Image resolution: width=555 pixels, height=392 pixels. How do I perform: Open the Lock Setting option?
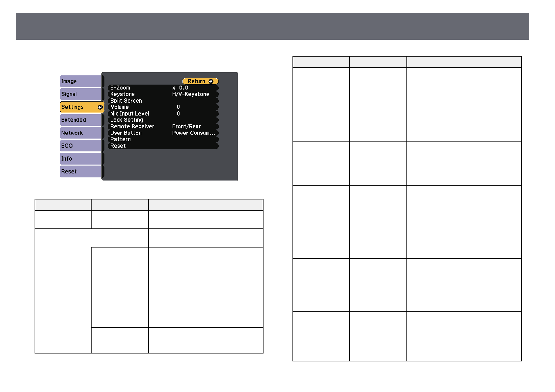point(163,120)
